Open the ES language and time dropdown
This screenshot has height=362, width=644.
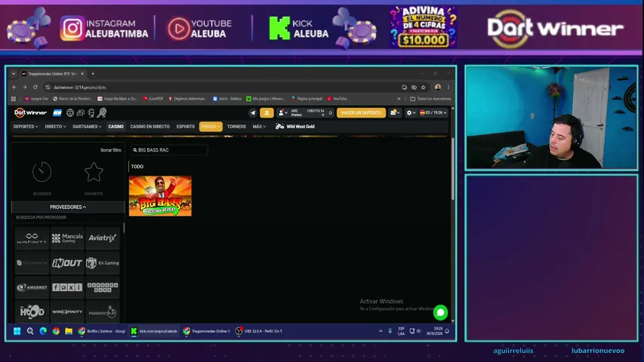pos(433,112)
